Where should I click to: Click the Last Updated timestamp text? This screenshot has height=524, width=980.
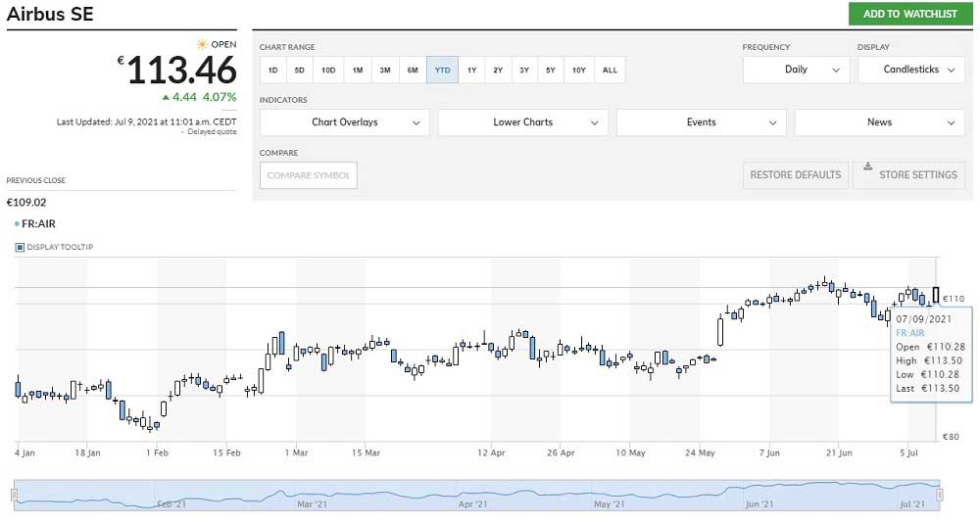[x=146, y=122]
